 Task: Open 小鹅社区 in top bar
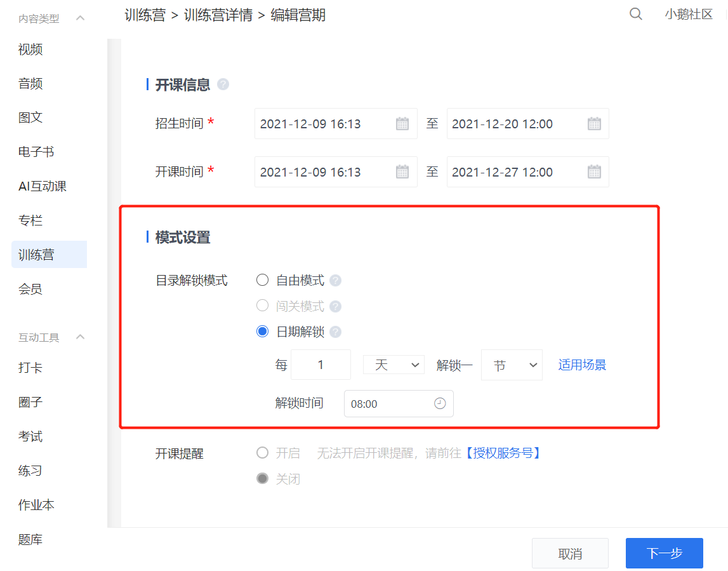689,15
